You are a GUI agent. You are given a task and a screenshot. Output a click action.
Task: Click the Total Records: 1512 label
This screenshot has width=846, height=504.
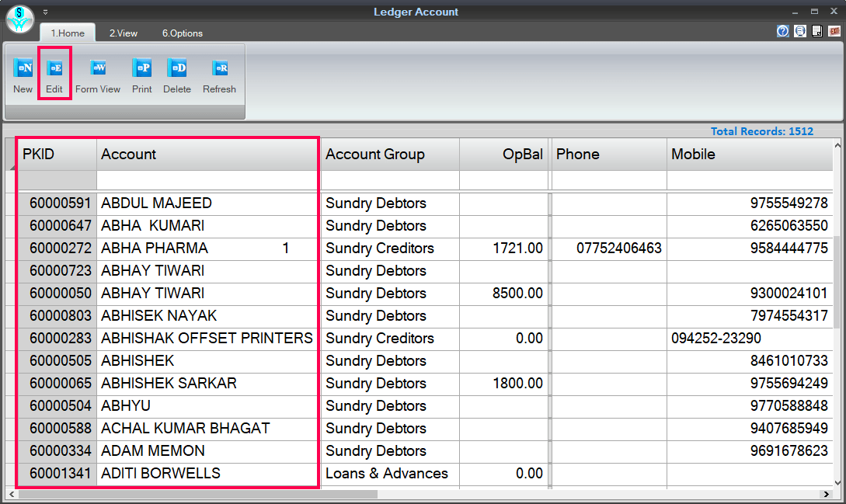point(761,131)
